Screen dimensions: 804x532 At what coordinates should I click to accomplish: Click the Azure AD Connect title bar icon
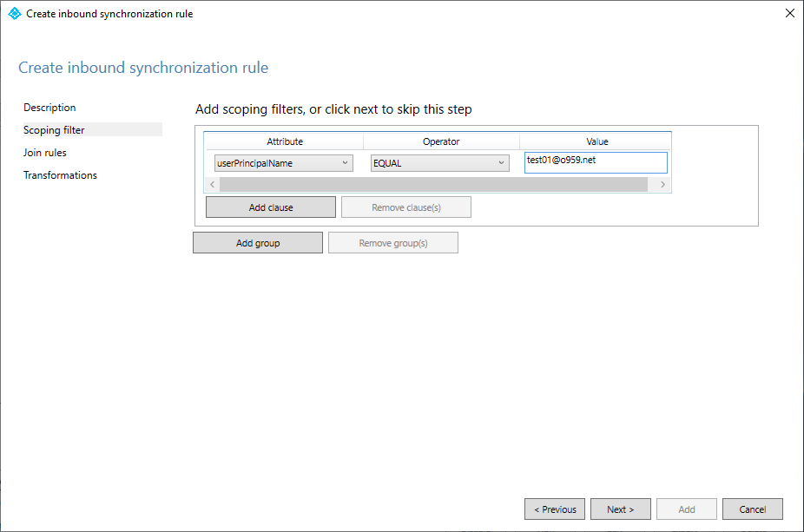point(15,14)
